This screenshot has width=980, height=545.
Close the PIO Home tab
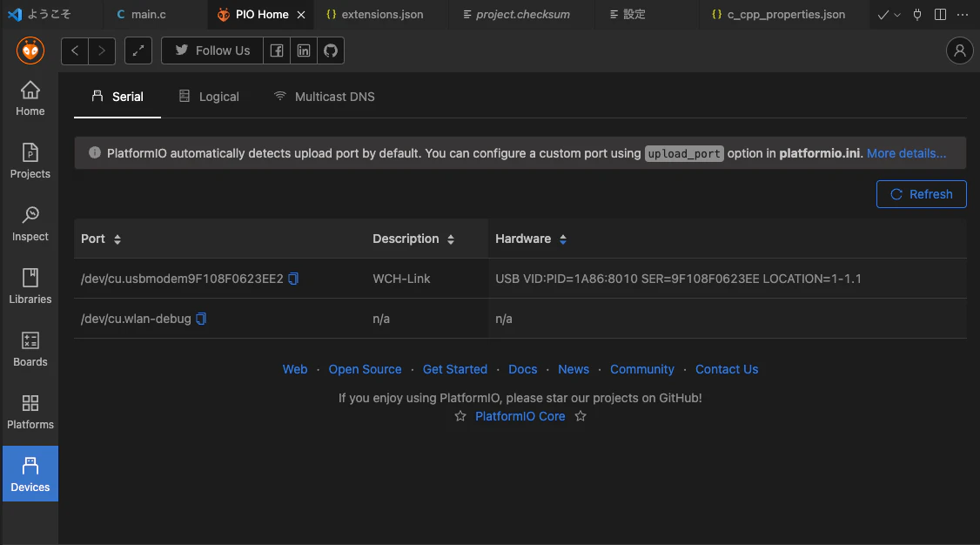click(x=301, y=15)
